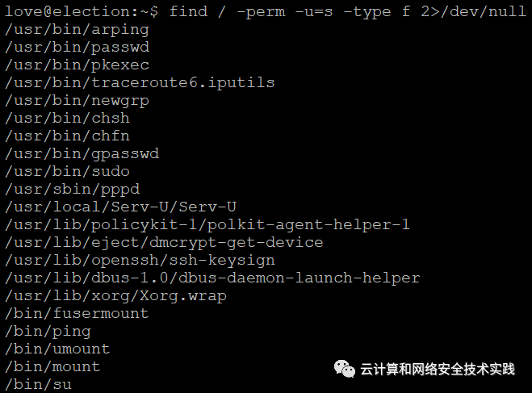Click the /usr/lib/xorg/Xorg.wrap entry
This screenshot has height=393, width=532.
(x=115, y=296)
